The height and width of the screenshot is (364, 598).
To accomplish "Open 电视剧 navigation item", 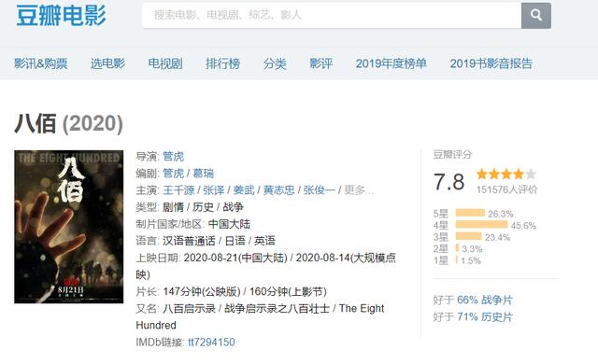I will [x=165, y=63].
